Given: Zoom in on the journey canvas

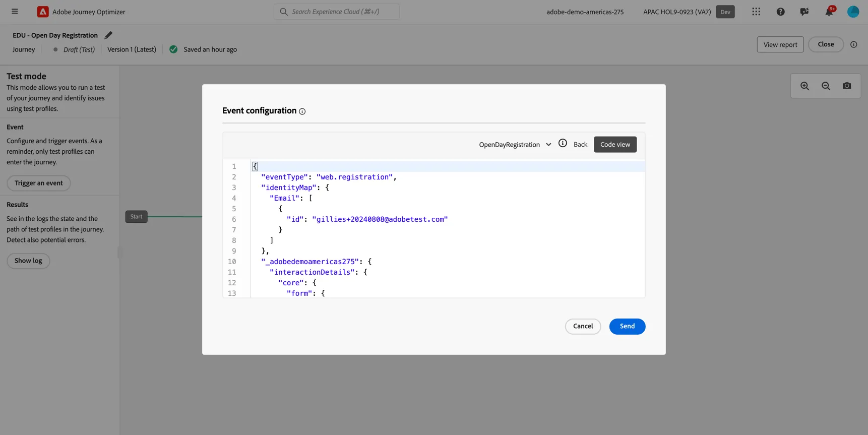Looking at the screenshot, I should coord(804,86).
